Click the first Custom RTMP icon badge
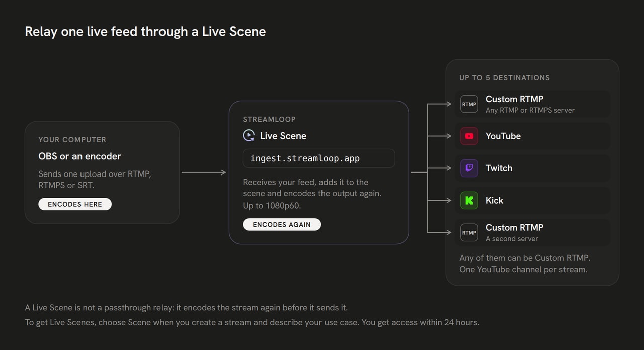The width and height of the screenshot is (644, 350). point(469,104)
